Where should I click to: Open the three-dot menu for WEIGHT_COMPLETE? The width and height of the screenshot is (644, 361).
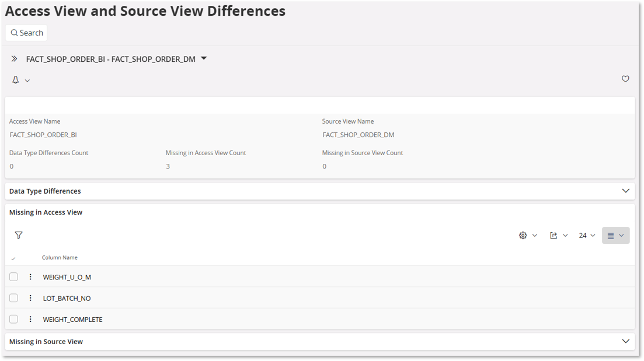[30, 319]
